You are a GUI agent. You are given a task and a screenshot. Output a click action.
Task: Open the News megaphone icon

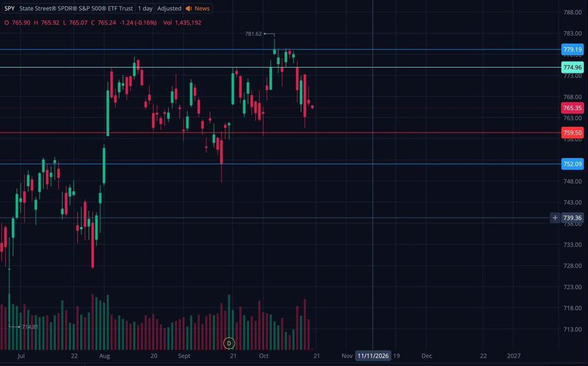click(x=189, y=8)
